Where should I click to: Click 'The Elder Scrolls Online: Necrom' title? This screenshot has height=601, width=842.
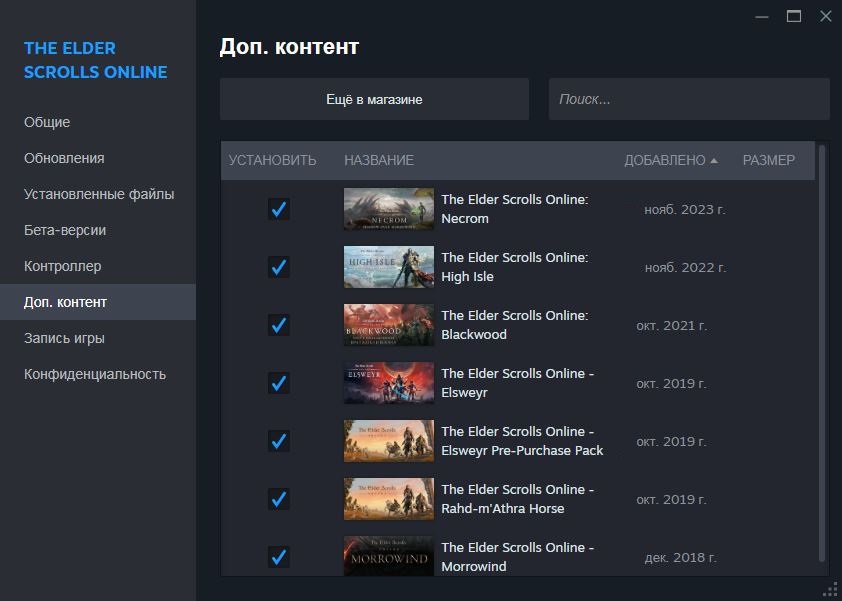pyautogui.click(x=514, y=209)
